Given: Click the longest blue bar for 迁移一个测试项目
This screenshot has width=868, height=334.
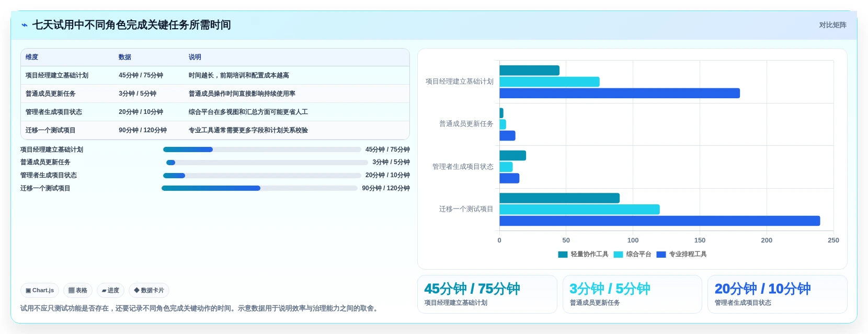Looking at the screenshot, I should pos(660,221).
